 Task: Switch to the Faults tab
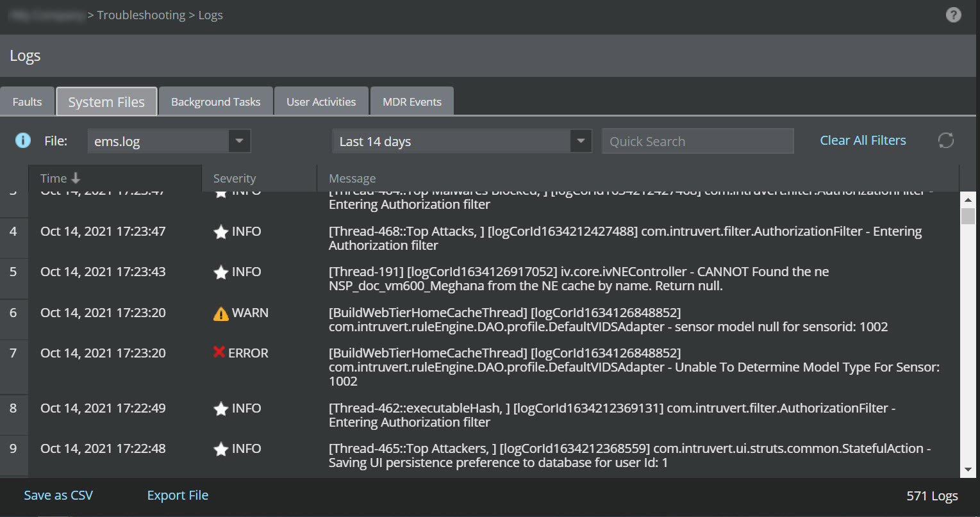(x=27, y=102)
